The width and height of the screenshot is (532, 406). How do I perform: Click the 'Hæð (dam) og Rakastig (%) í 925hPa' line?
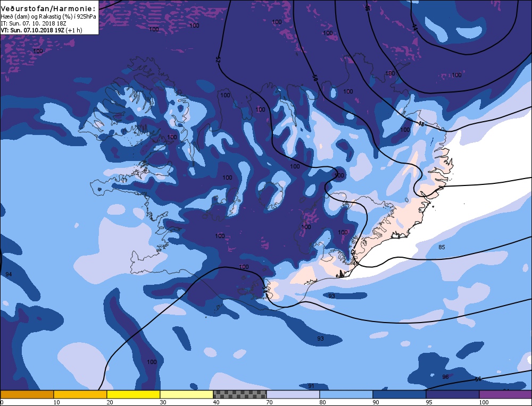point(48,16)
